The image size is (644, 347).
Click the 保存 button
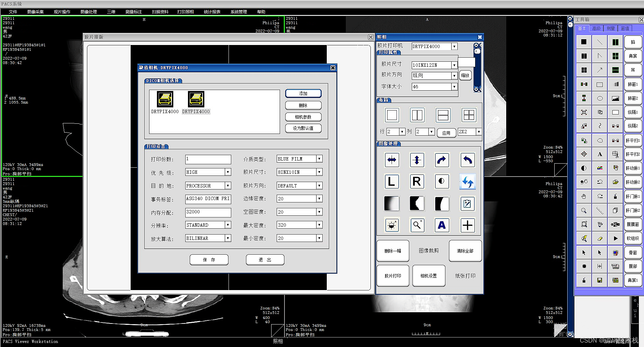coord(209,260)
